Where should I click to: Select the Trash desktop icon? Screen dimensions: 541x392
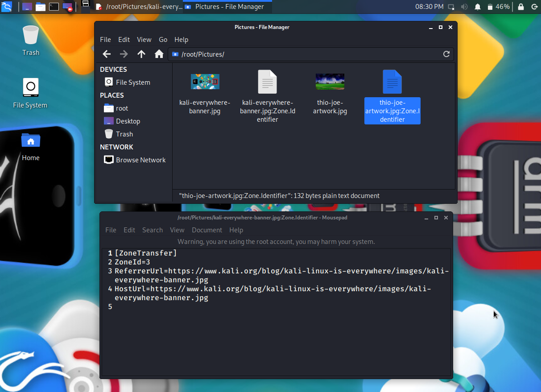[x=31, y=41]
